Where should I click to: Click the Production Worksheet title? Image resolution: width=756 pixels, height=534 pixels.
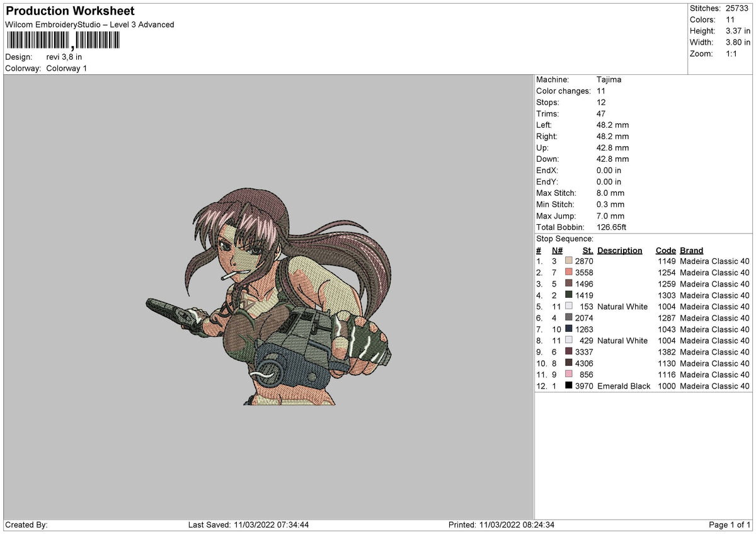click(x=70, y=11)
